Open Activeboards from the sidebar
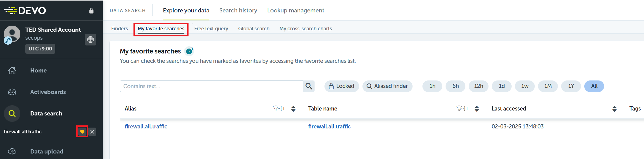 pos(48,92)
